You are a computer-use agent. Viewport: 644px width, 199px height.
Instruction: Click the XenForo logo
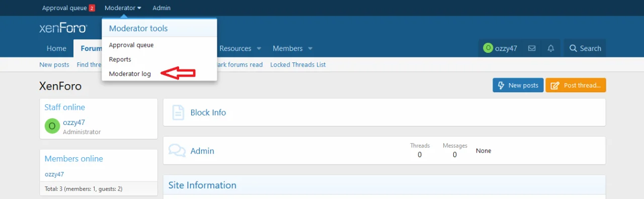[x=63, y=28]
